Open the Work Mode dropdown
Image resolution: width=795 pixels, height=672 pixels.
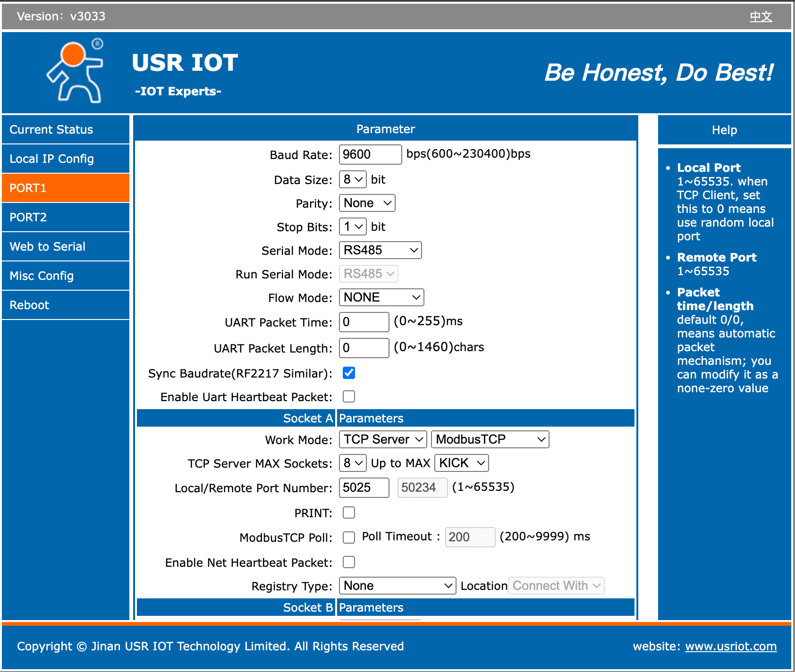[x=382, y=439]
